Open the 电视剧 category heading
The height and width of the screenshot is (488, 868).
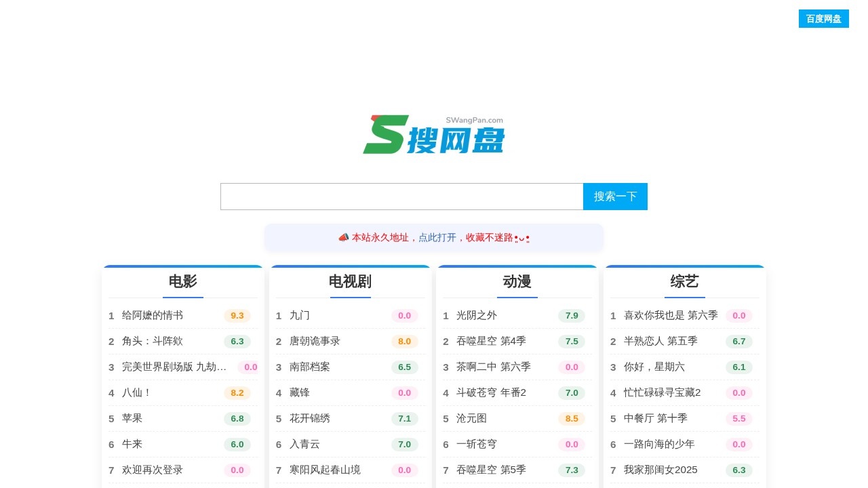[350, 281]
